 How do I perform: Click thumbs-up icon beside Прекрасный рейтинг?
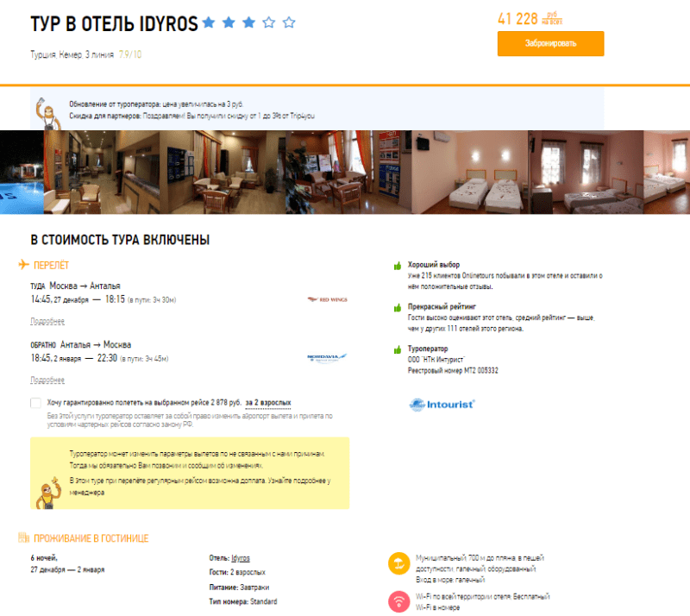pyautogui.click(x=398, y=307)
